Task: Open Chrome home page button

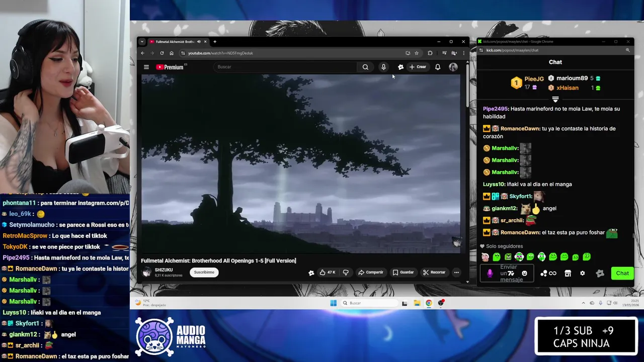Action: 172,53
